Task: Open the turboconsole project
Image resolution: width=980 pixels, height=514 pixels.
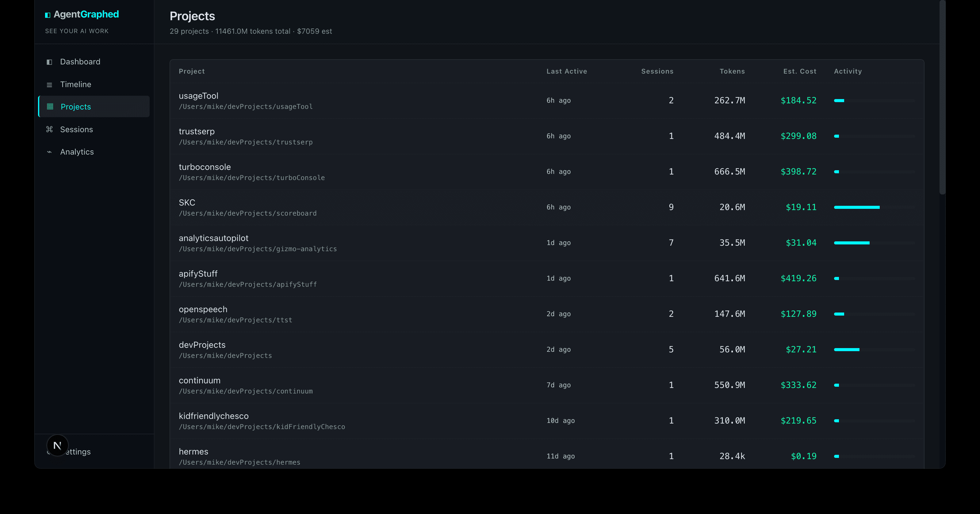Action: pos(205,167)
